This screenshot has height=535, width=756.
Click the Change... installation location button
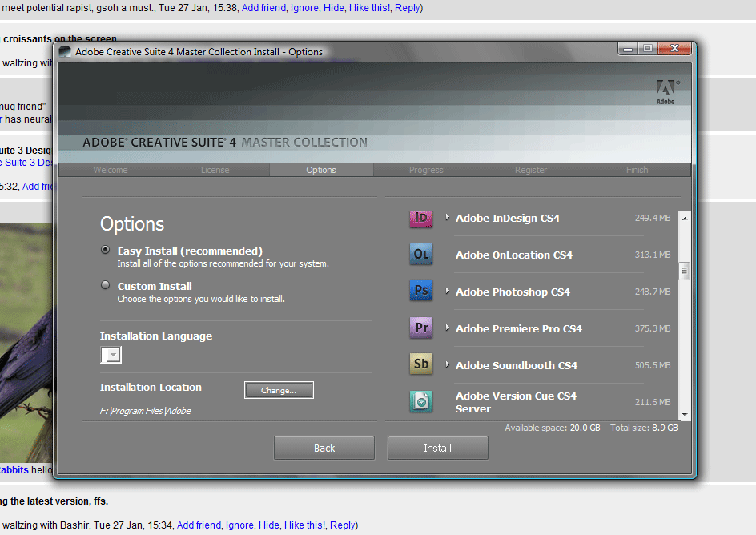[x=279, y=390]
